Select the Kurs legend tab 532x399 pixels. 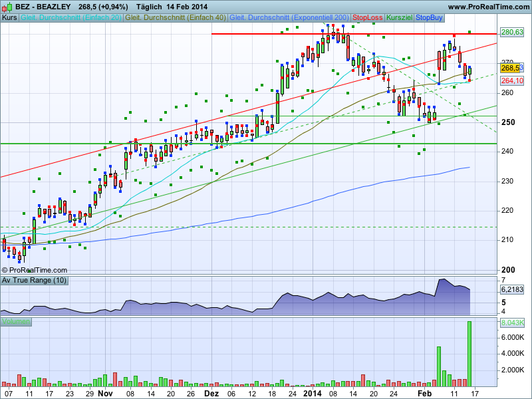pyautogui.click(x=10, y=17)
